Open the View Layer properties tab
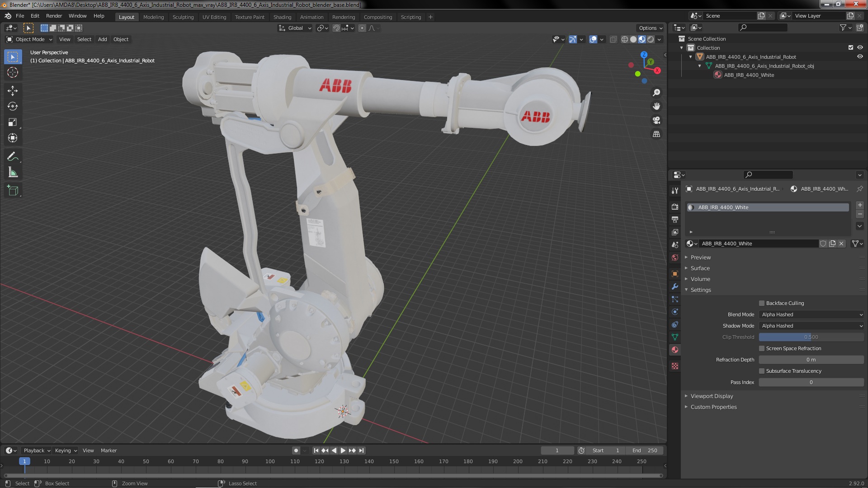 tap(675, 232)
